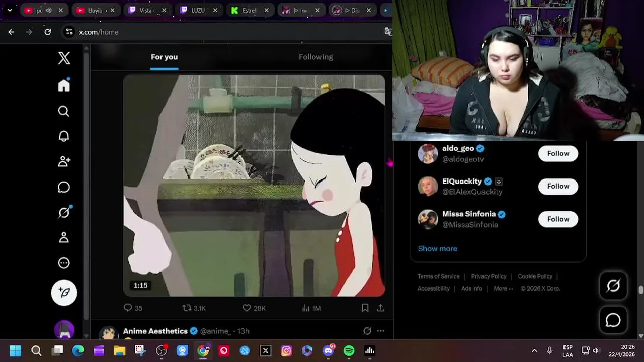Open Discord from the taskbar
Screen dimensions: 644x362
click(328, 351)
